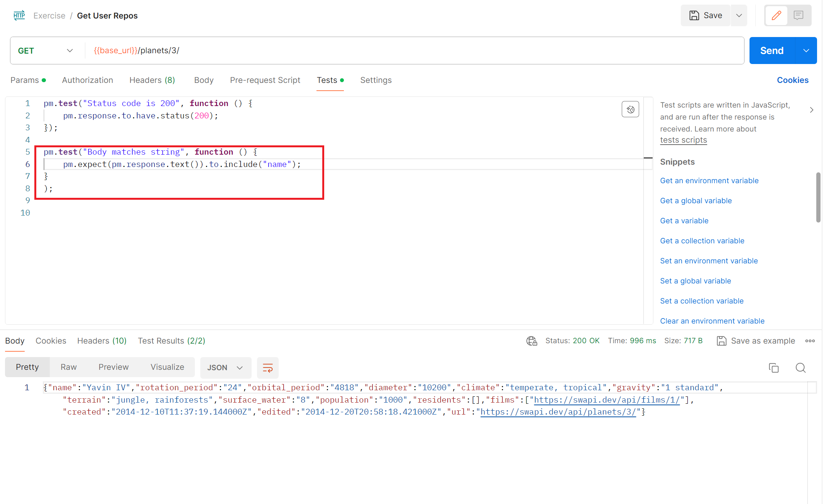
Task: Click the pencil edit mode icon
Action: pos(776,15)
